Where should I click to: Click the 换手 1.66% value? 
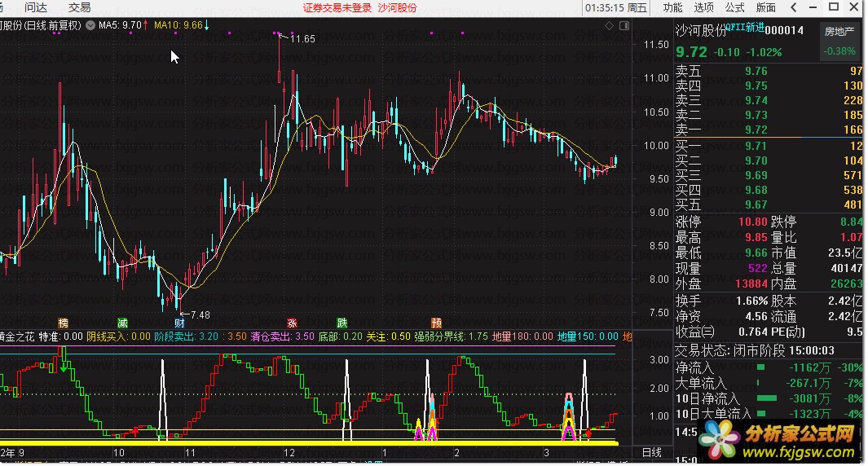(751, 301)
